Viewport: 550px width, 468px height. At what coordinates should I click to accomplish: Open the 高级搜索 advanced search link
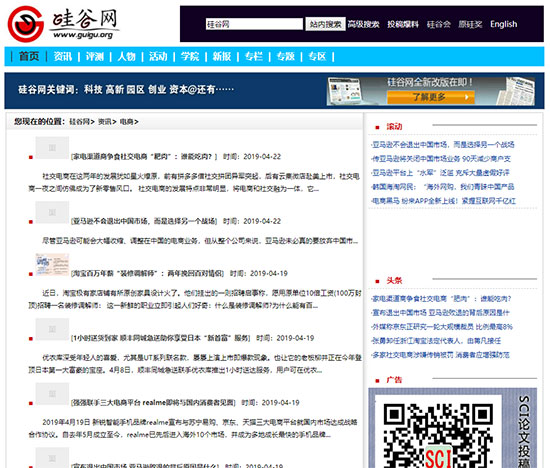coord(363,24)
